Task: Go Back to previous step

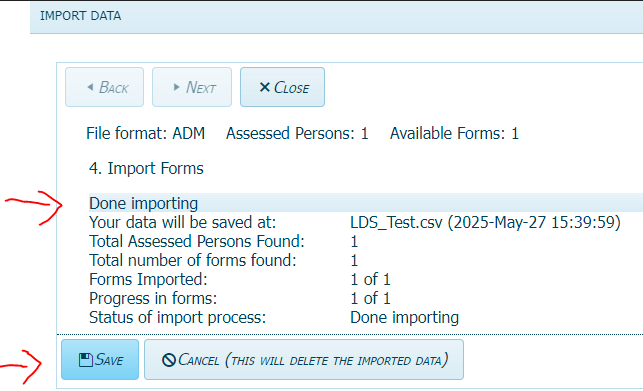Action: click(x=105, y=87)
